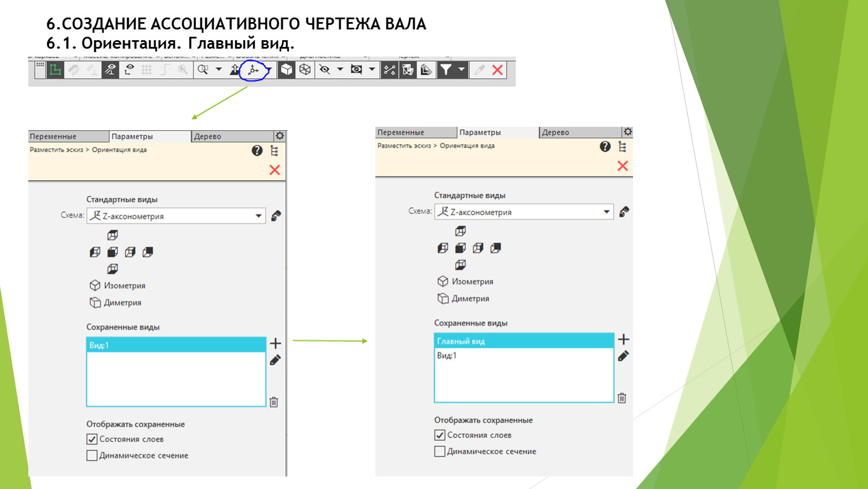Click the filter funnel toolbar icon
Viewport: 868px width, 489px height.
click(446, 70)
